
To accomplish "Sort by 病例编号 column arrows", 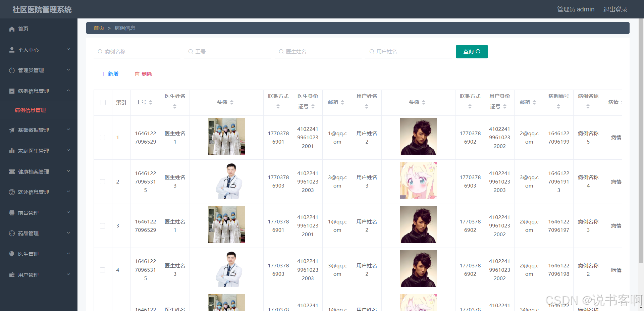I will point(558,106).
